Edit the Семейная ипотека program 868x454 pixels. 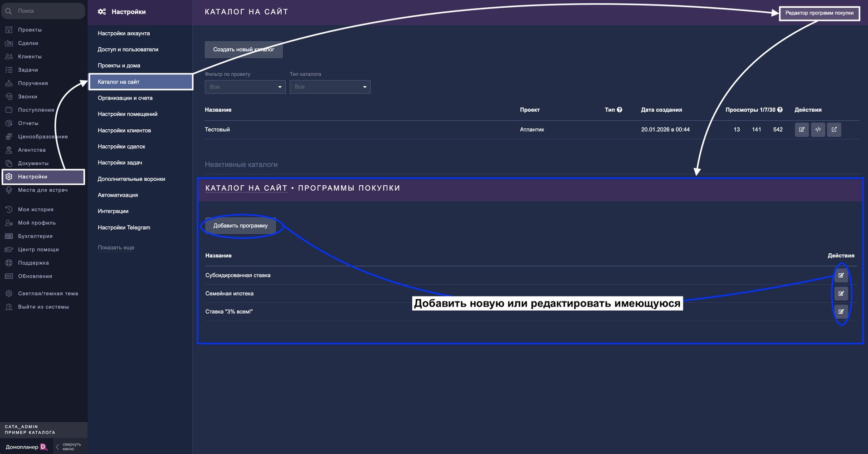[841, 294]
